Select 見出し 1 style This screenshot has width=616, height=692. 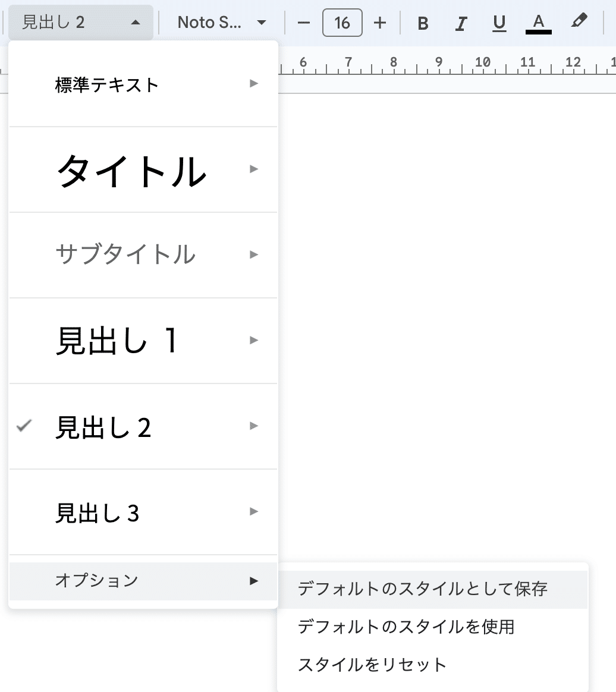[143, 341]
